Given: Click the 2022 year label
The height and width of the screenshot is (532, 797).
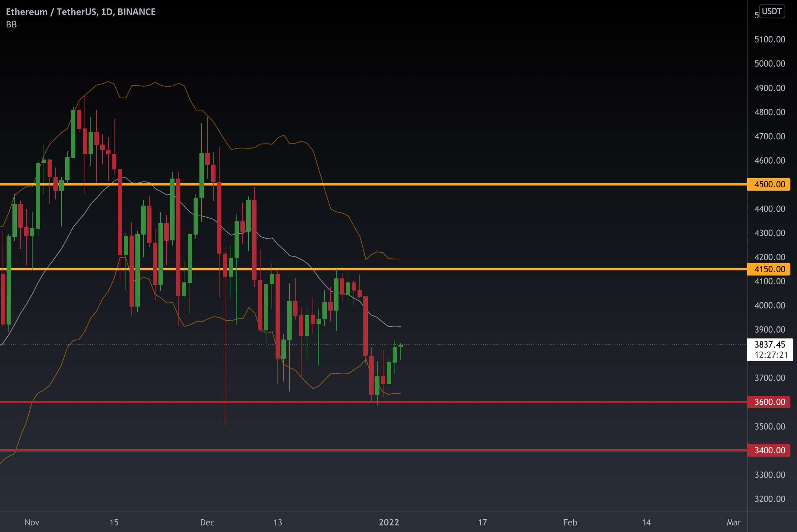Looking at the screenshot, I should pos(389,522).
